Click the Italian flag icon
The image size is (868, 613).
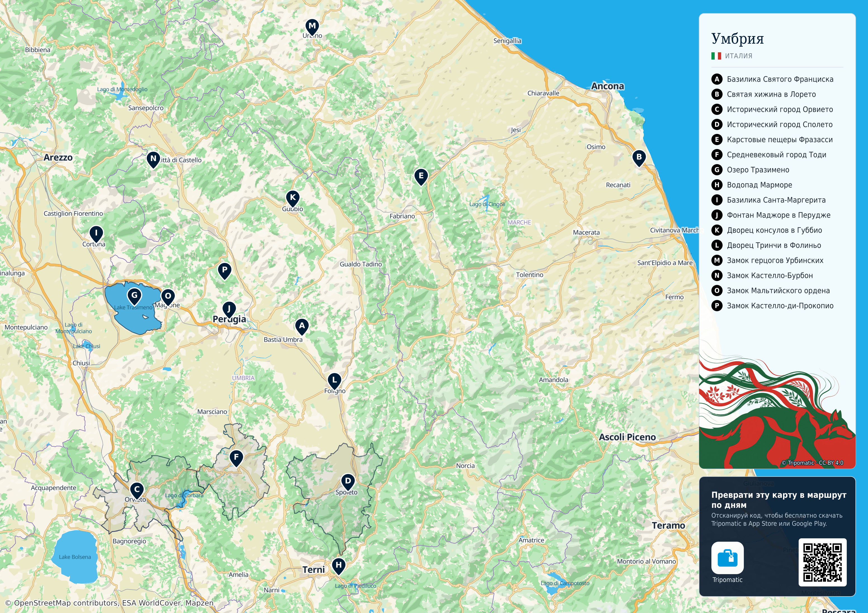pos(716,56)
